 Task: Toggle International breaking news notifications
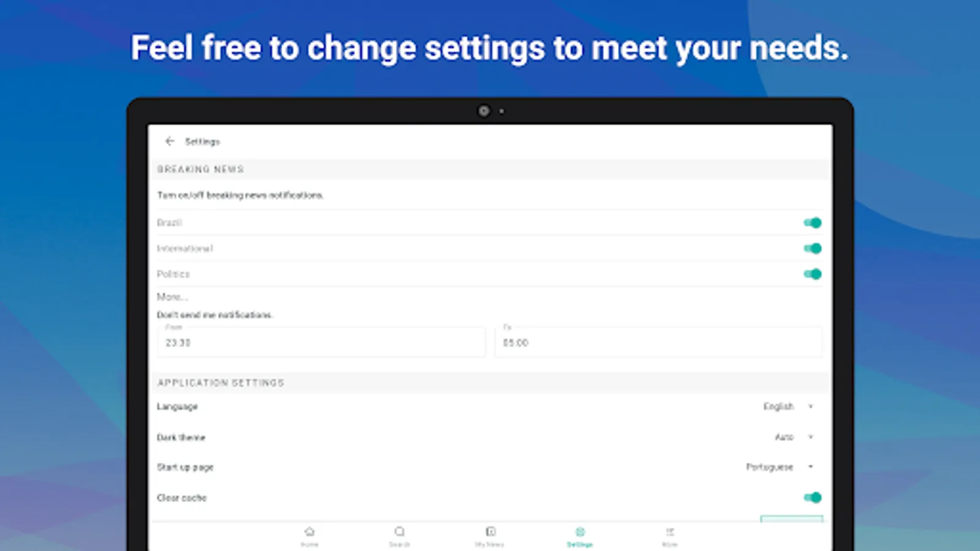click(x=812, y=249)
